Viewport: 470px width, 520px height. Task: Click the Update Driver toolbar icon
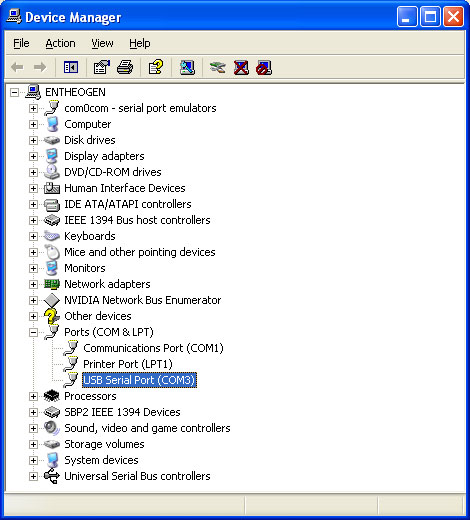point(218,68)
